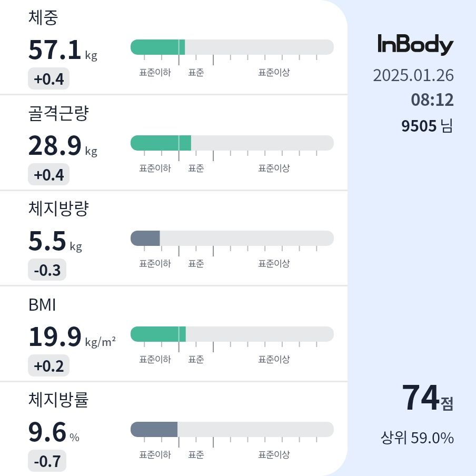This screenshot has width=476, height=476.
Task: Click the 체중 section heading
Action: click(43, 17)
